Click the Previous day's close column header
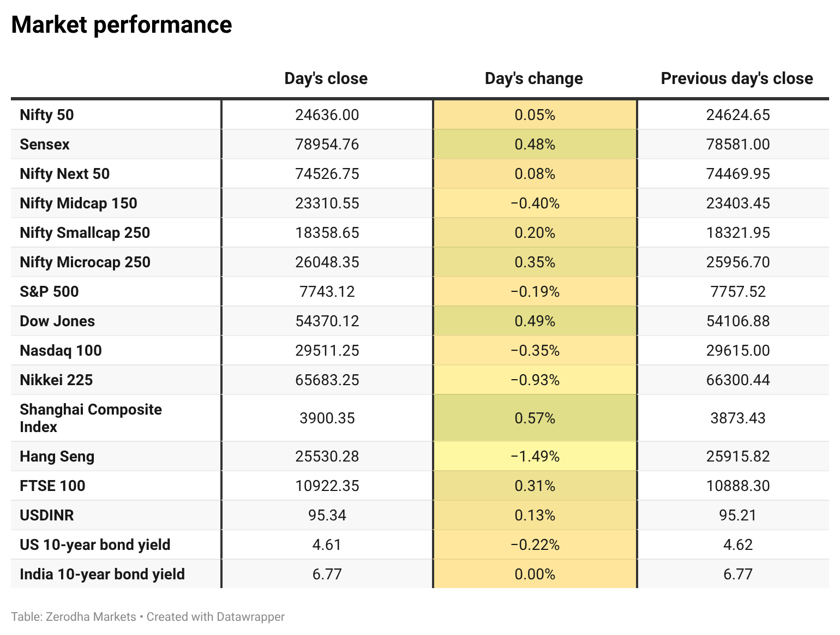The image size is (840, 635). [x=737, y=79]
